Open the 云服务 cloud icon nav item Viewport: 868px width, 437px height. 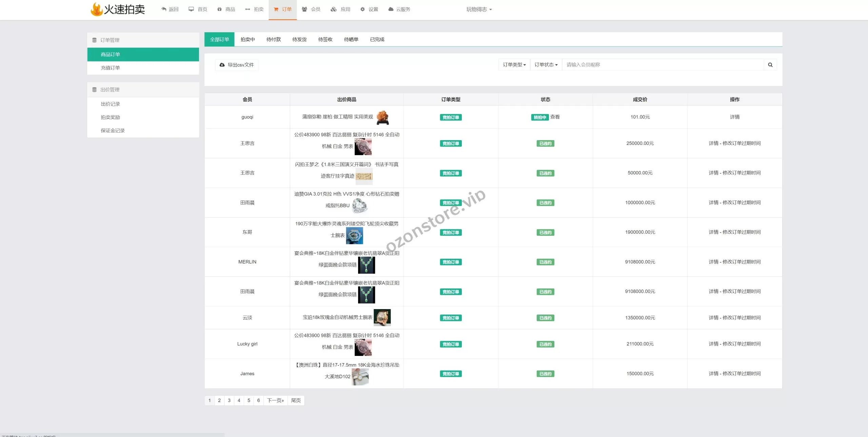click(399, 9)
